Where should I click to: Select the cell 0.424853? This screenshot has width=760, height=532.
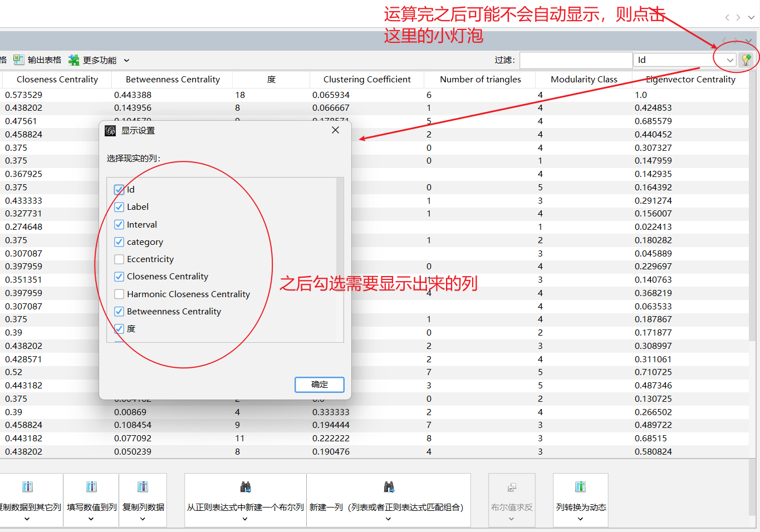pos(653,108)
